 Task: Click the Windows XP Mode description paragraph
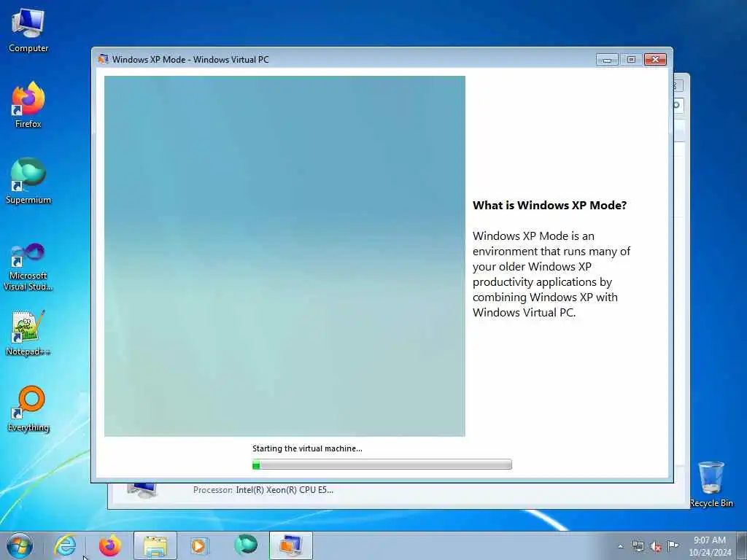click(551, 274)
